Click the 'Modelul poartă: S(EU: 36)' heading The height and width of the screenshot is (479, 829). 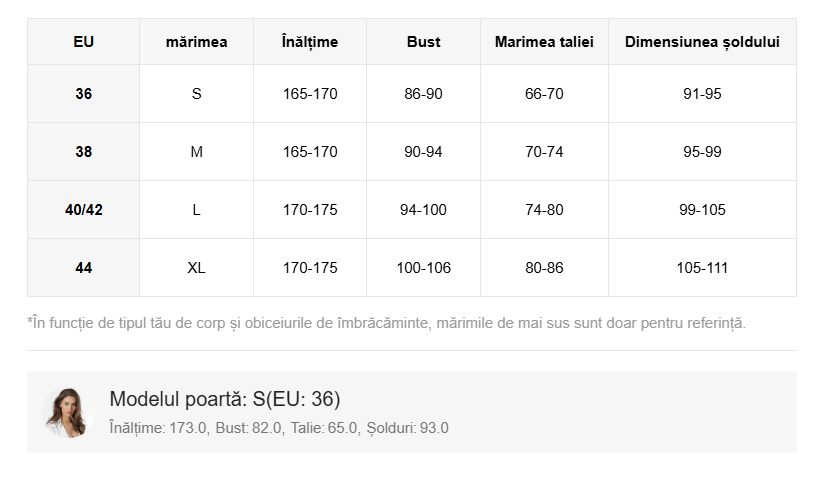pyautogui.click(x=225, y=399)
